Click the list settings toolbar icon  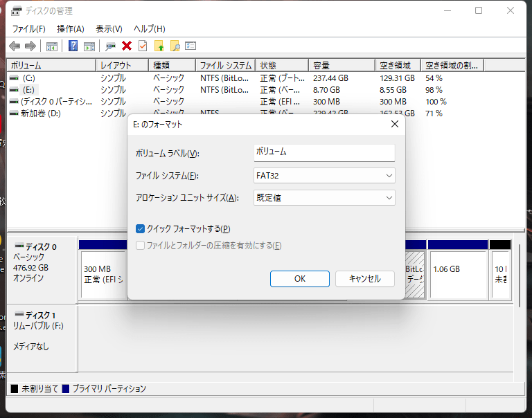(x=190, y=46)
